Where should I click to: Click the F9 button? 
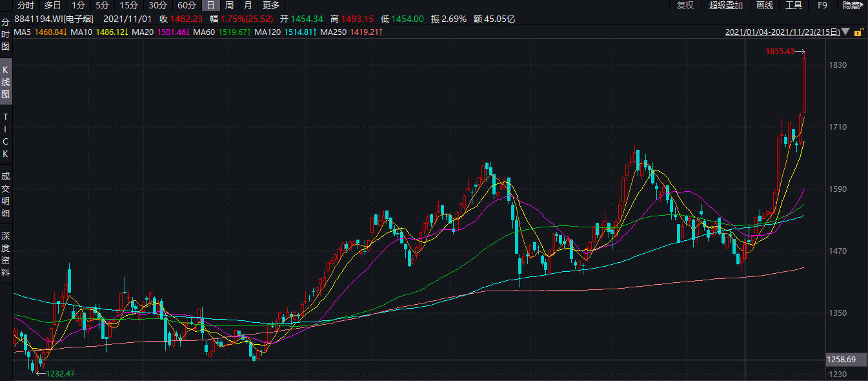coord(822,5)
